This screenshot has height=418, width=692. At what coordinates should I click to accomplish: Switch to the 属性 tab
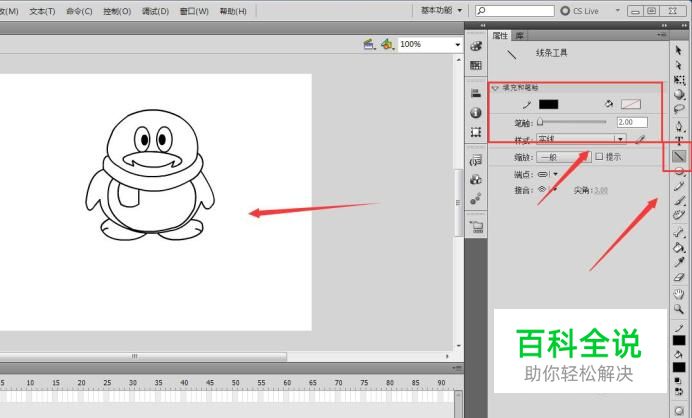500,35
